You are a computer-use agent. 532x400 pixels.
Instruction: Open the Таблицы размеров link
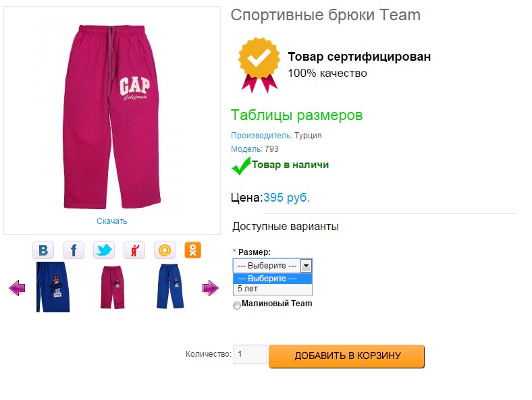pyautogui.click(x=296, y=115)
